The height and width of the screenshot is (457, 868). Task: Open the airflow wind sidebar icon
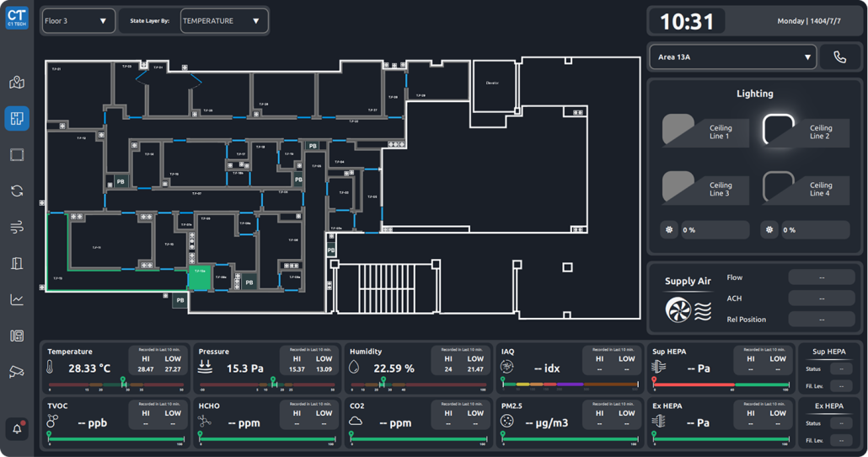17,228
